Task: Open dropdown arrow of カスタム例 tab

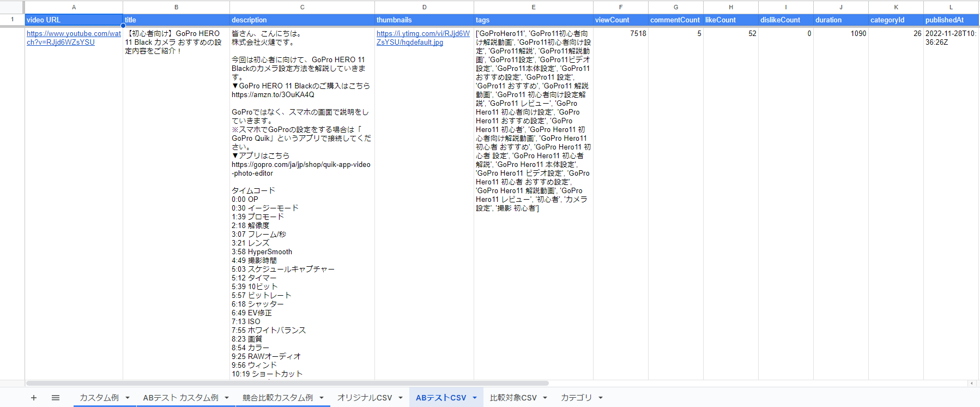Action: pyautogui.click(x=128, y=398)
